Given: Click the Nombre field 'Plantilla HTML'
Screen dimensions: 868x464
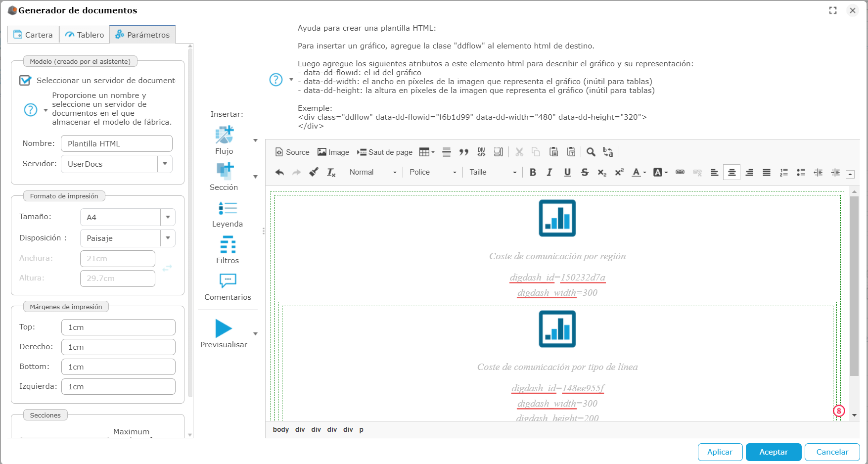Looking at the screenshot, I should [x=117, y=143].
